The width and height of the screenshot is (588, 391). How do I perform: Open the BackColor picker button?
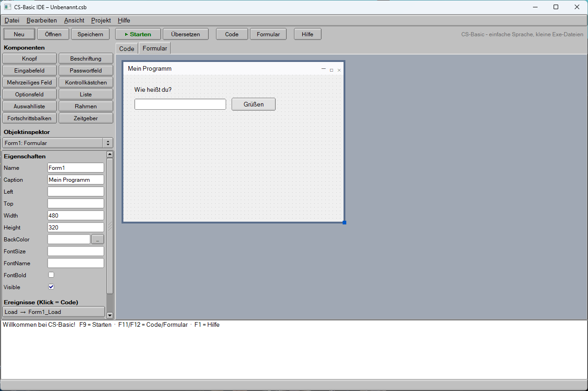tap(98, 239)
